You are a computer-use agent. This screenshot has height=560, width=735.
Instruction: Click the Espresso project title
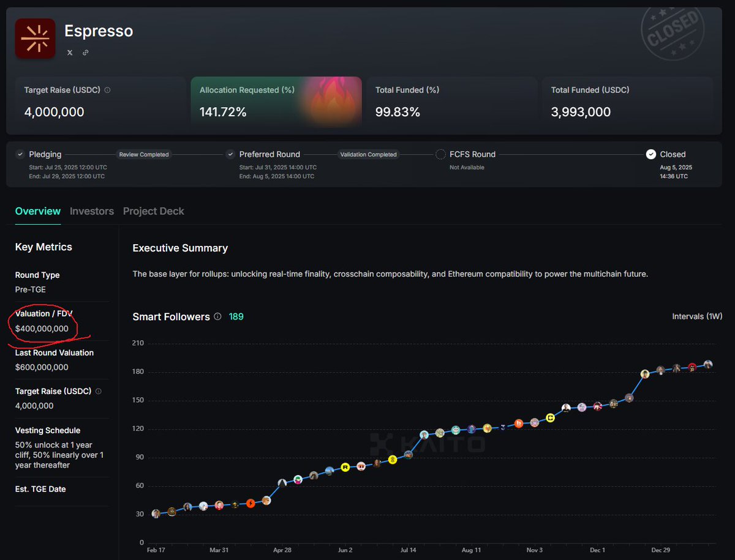(x=99, y=31)
